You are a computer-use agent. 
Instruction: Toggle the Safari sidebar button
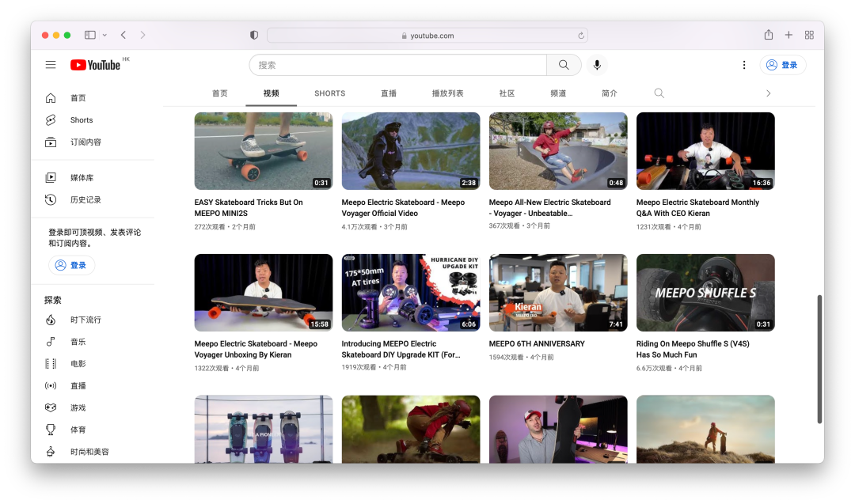click(x=90, y=35)
